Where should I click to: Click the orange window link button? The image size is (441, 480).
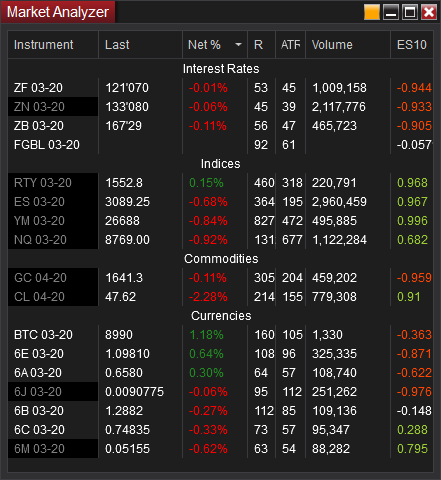point(372,12)
